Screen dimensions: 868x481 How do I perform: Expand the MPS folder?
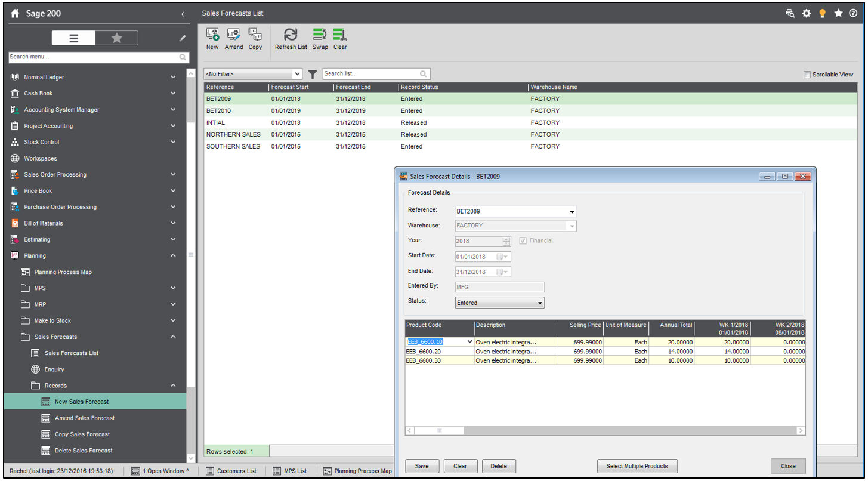[173, 288]
